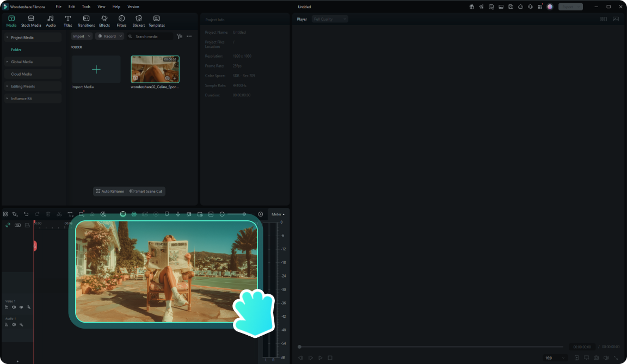
Task: Add a marker with the marker icon
Action: [167, 214]
